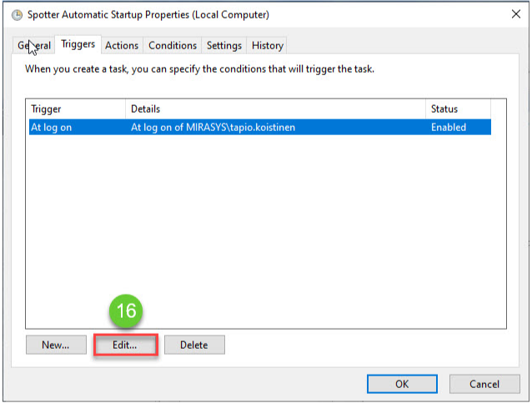View the History tab

pyautogui.click(x=268, y=45)
